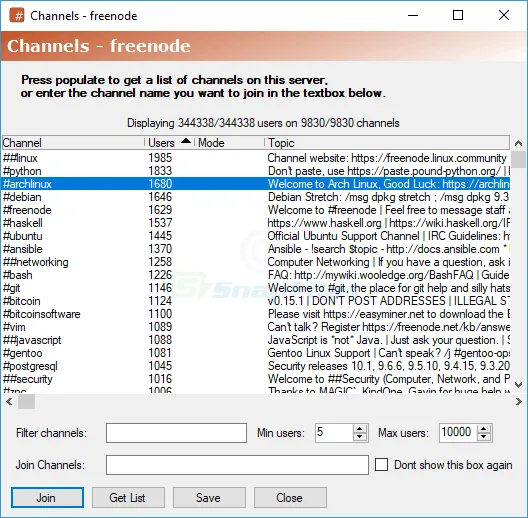Viewport: 528px width, 518px height.
Task: Close the window with the X
Action: pos(504,15)
